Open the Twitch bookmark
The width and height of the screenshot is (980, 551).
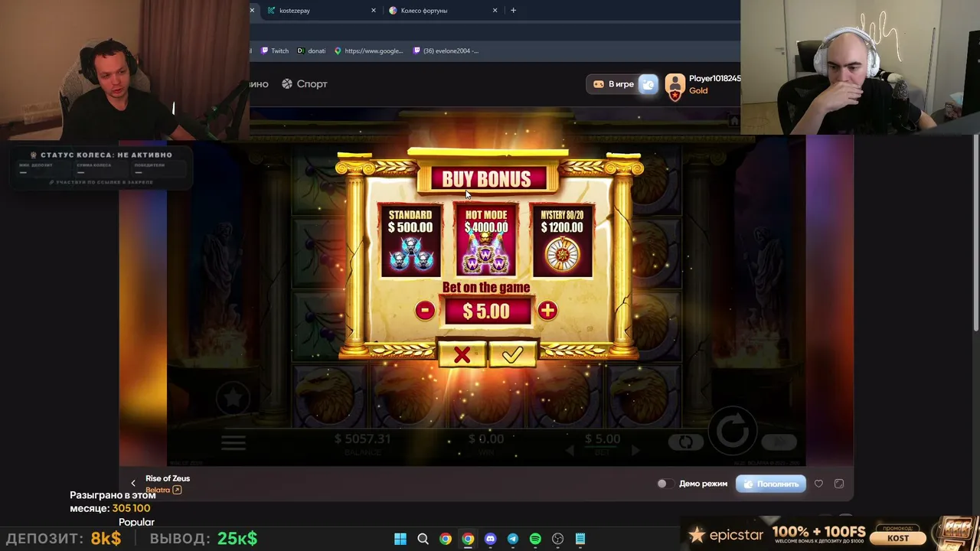pyautogui.click(x=275, y=51)
